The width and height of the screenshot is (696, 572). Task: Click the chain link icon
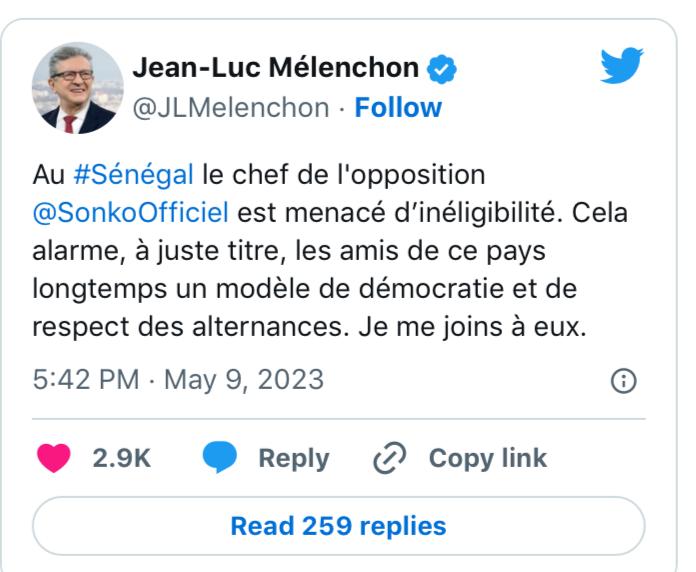[386, 458]
